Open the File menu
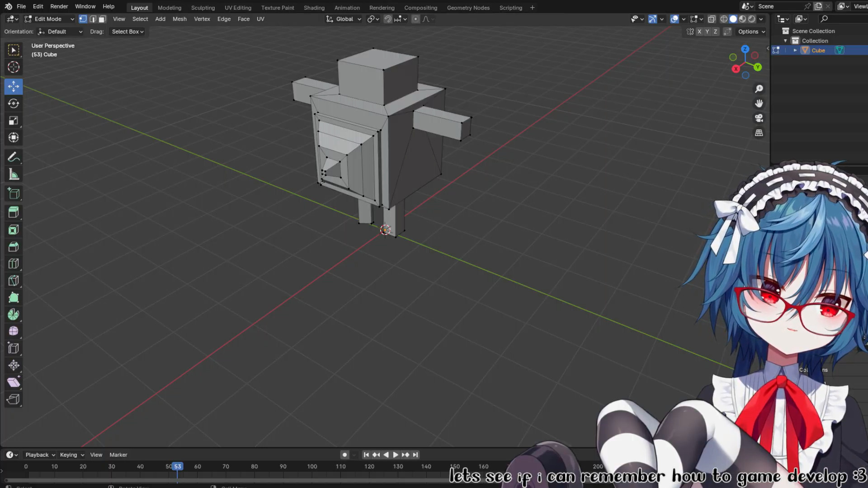 (21, 6)
